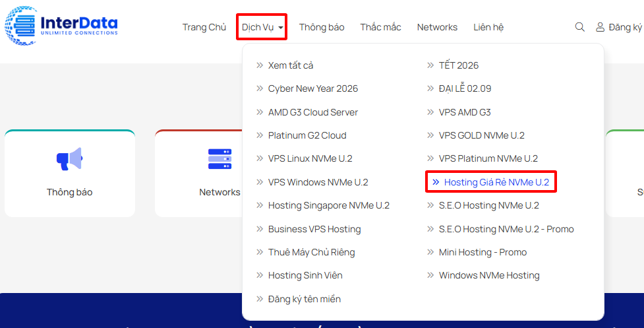Screen dimensions: 644x328
Task: Select Đăng ký tên miền
Action: click(x=305, y=299)
